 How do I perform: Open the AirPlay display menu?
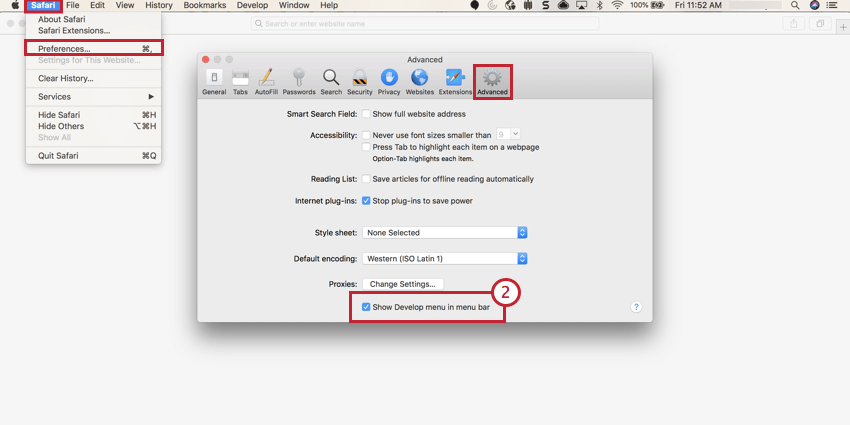point(582,5)
